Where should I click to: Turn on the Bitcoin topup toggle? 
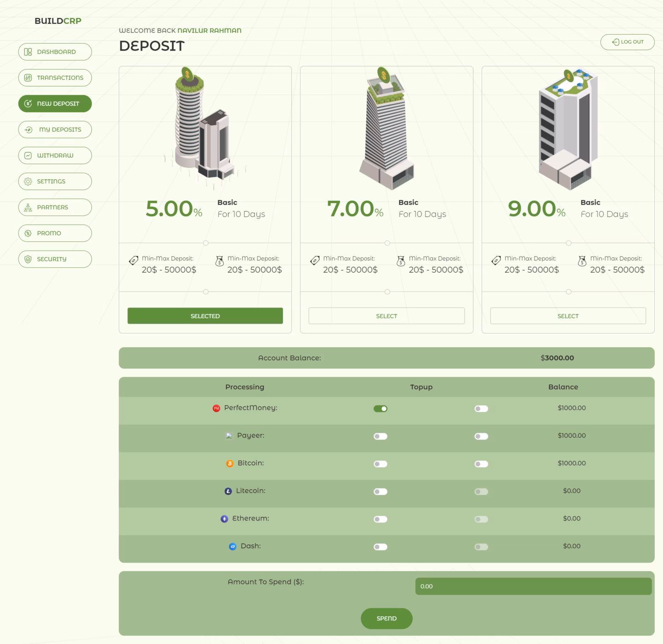(481, 464)
